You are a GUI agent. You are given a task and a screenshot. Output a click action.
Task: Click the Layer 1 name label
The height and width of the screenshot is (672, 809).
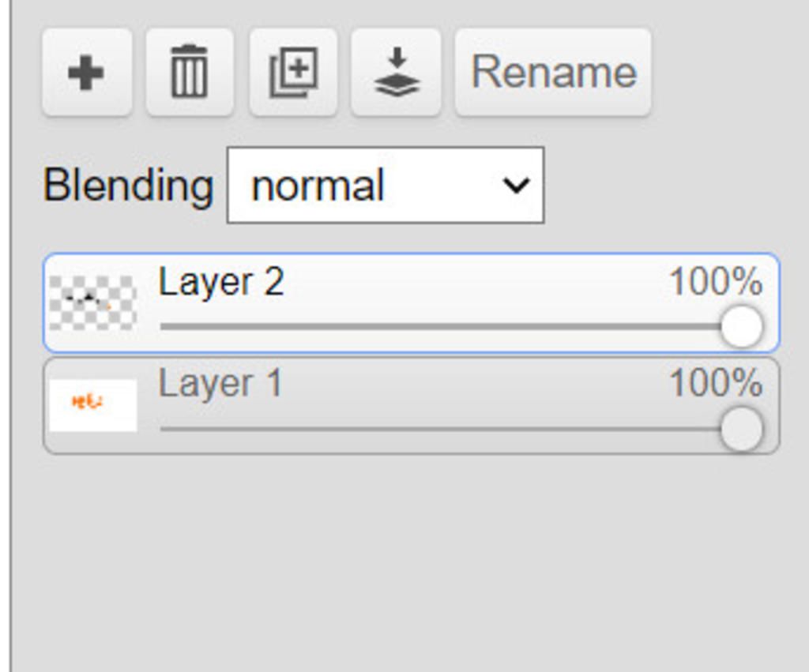220,384
